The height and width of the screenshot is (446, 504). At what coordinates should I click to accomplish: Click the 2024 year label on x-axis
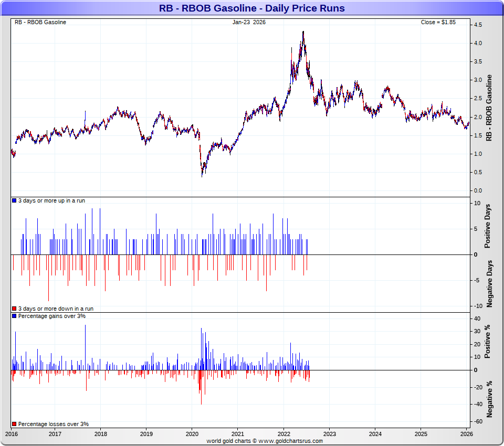pyautogui.click(x=375, y=434)
